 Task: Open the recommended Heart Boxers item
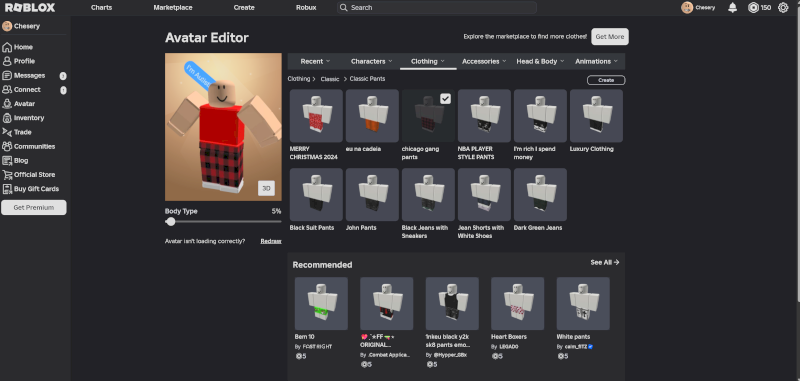(517, 303)
